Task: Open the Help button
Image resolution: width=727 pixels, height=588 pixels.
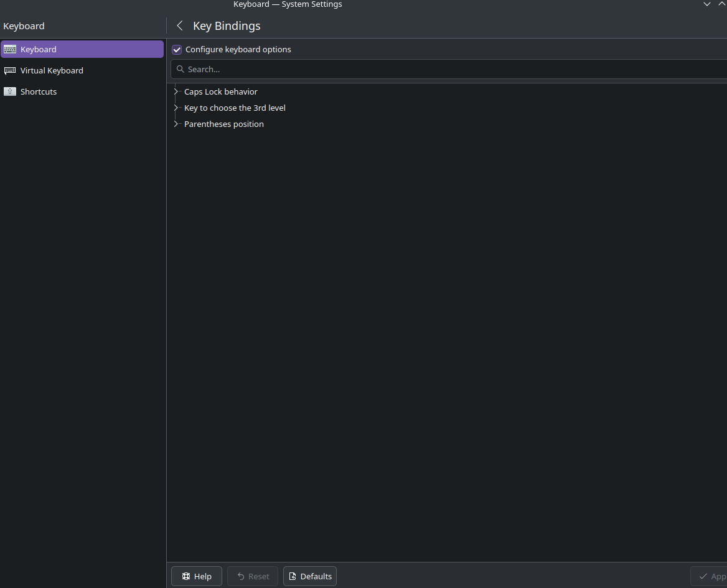Action: (x=197, y=576)
